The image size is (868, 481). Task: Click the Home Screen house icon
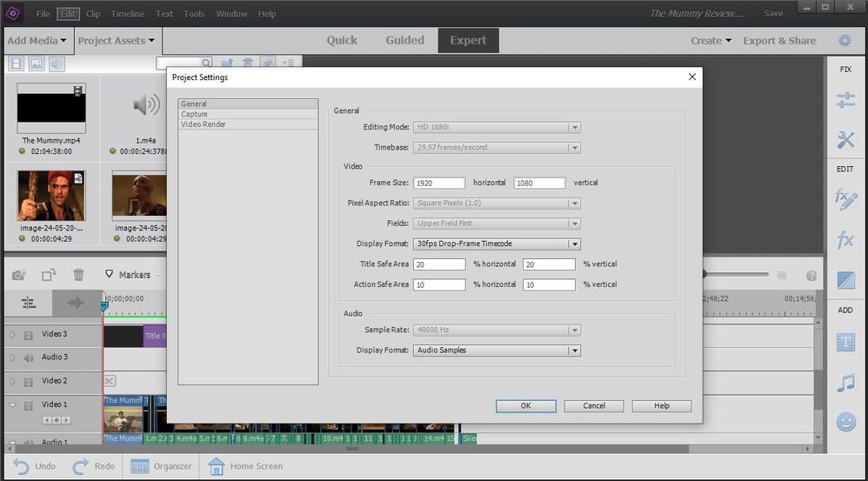pos(216,466)
